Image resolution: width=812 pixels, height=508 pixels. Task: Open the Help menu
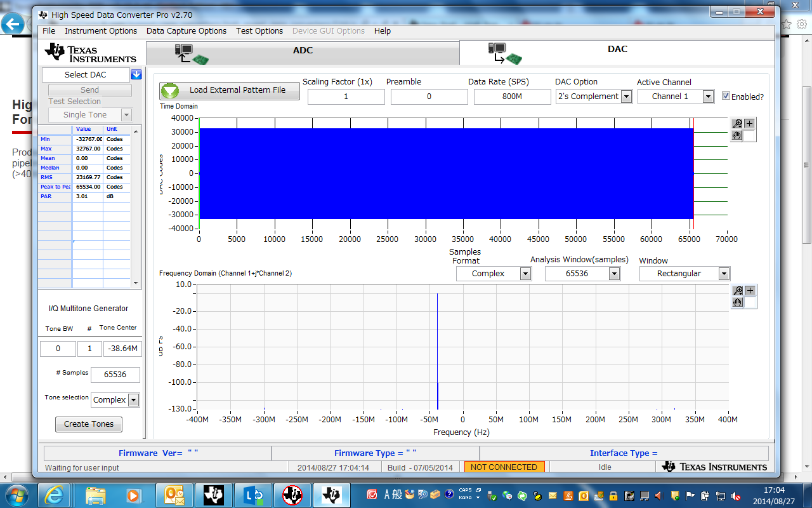383,30
